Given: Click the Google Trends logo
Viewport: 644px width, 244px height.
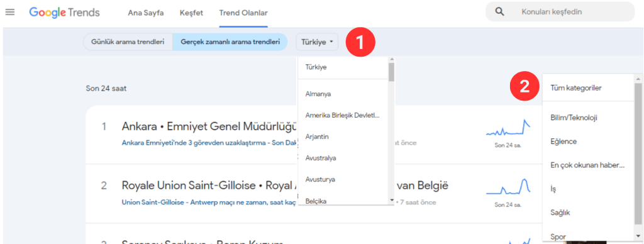Looking at the screenshot, I should (65, 13).
